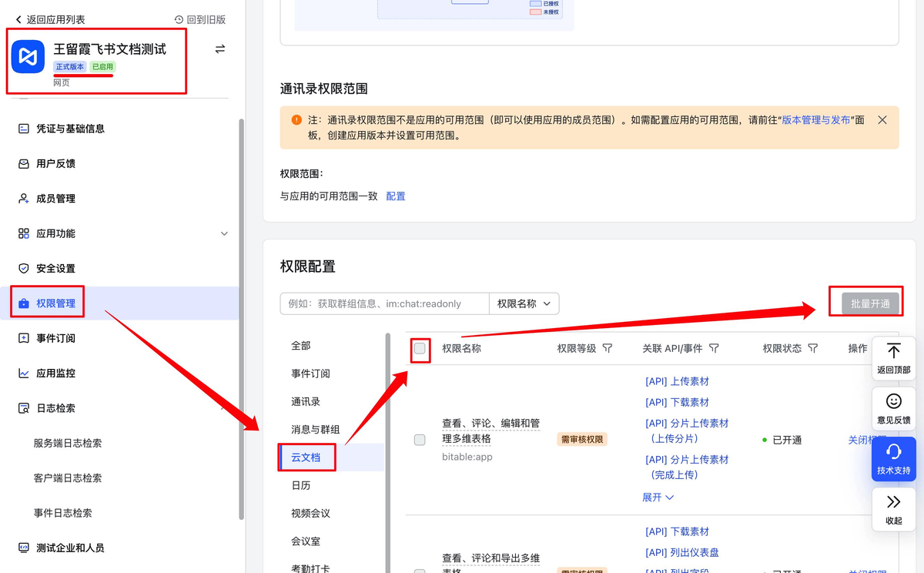Check the bitable:app permission row checkbox
This screenshot has width=924, height=573.
[x=420, y=440]
